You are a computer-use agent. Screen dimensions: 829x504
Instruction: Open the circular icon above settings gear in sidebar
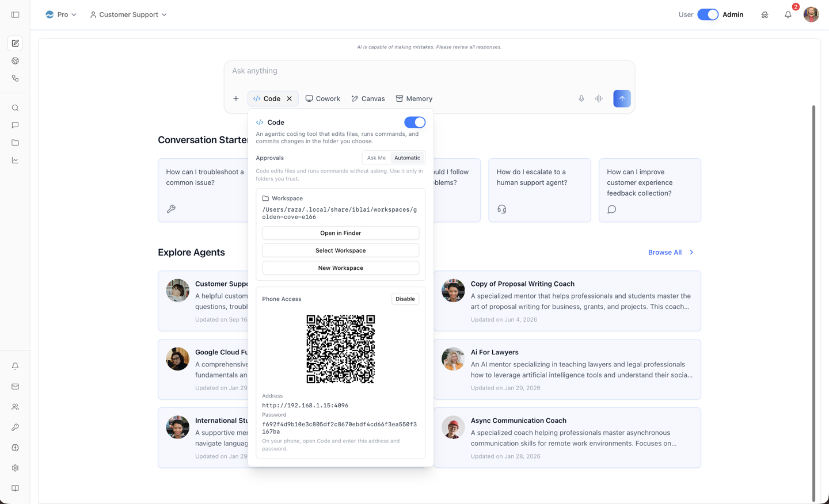click(15, 448)
